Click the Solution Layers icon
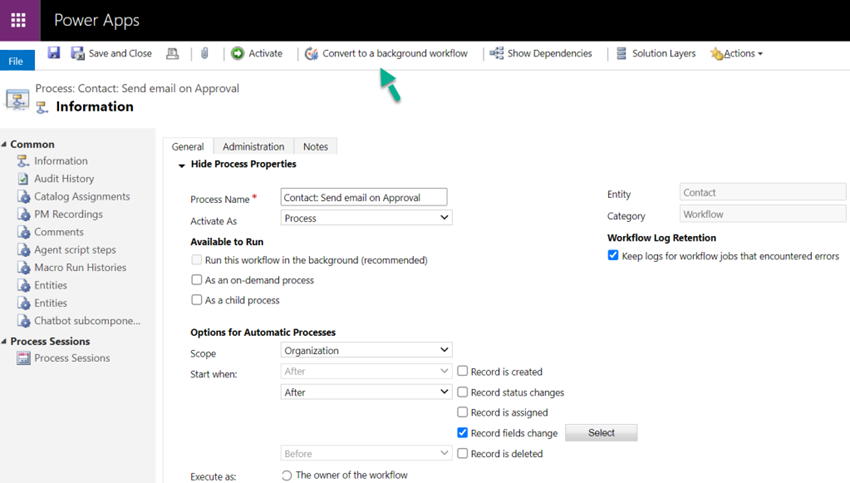 click(622, 53)
